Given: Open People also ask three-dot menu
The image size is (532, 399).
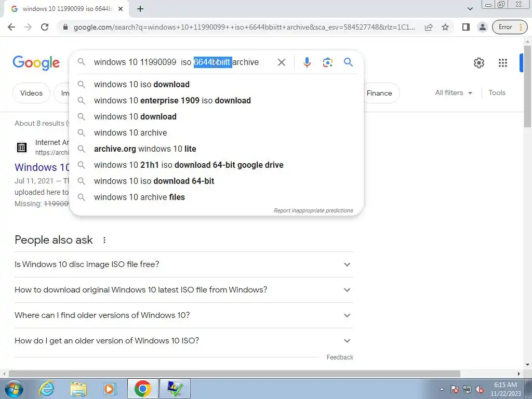Looking at the screenshot, I should (x=104, y=240).
